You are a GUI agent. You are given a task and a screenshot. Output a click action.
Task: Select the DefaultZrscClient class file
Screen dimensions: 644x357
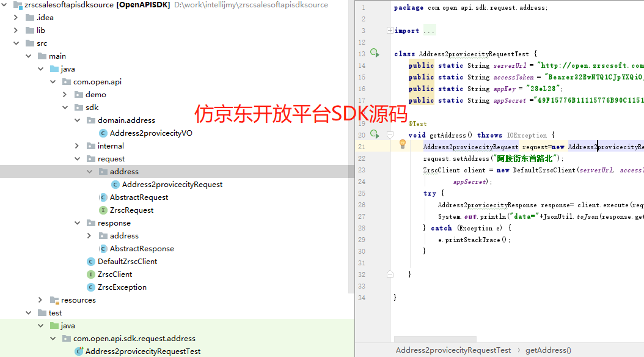tap(127, 262)
